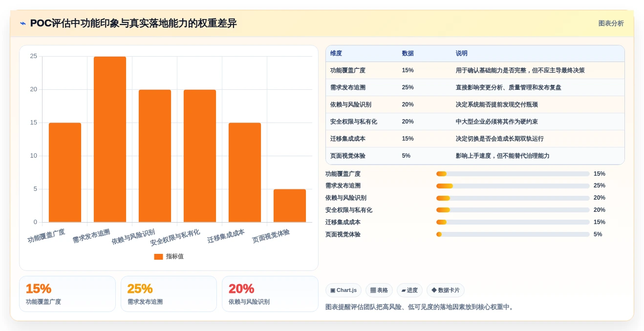Screen dimensions: 644x331
Task: Click the 迁移集成成本 bar in chart
Action: 245,172
